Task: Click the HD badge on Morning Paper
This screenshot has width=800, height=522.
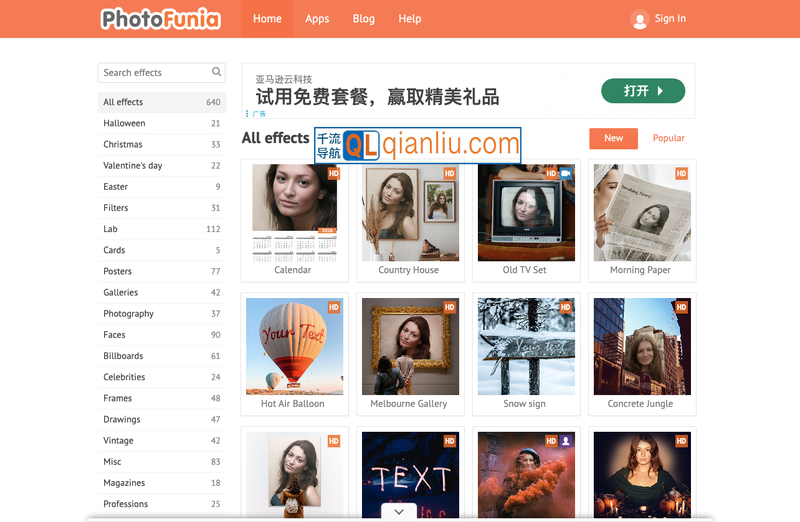Action: (681, 173)
